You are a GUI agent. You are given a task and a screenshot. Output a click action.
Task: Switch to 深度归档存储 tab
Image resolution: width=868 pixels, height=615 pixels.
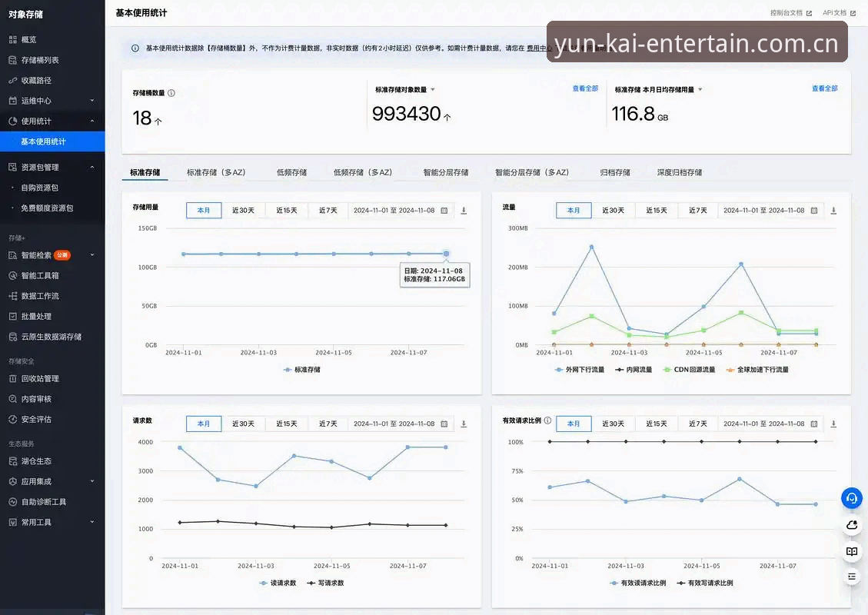[679, 173]
